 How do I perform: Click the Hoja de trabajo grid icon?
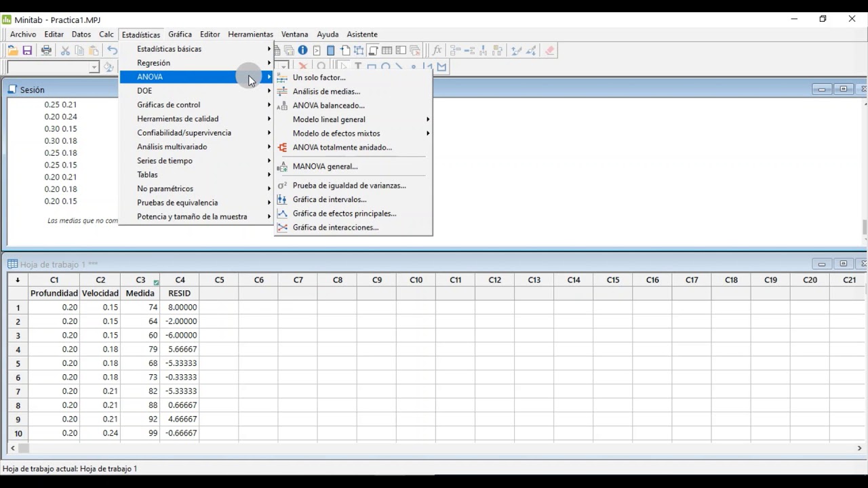click(12, 264)
